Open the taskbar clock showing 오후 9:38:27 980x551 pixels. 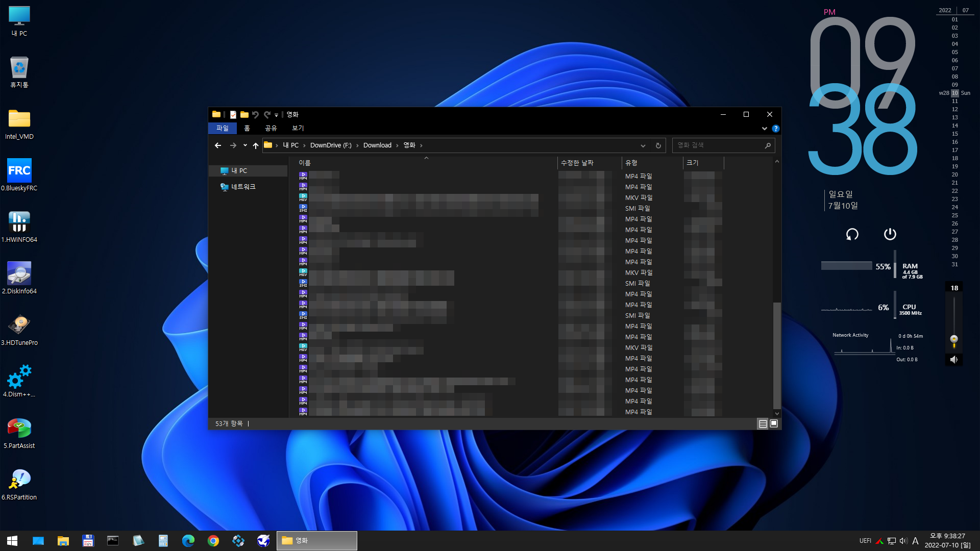pos(947,541)
